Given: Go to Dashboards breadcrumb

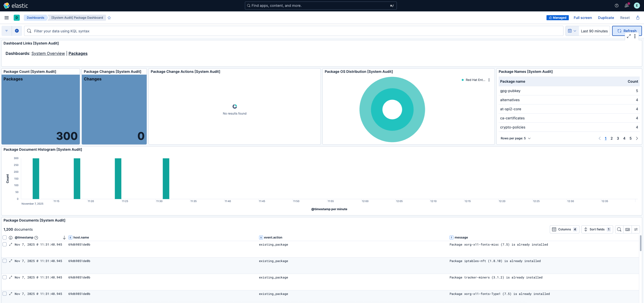Looking at the screenshot, I should tap(35, 18).
